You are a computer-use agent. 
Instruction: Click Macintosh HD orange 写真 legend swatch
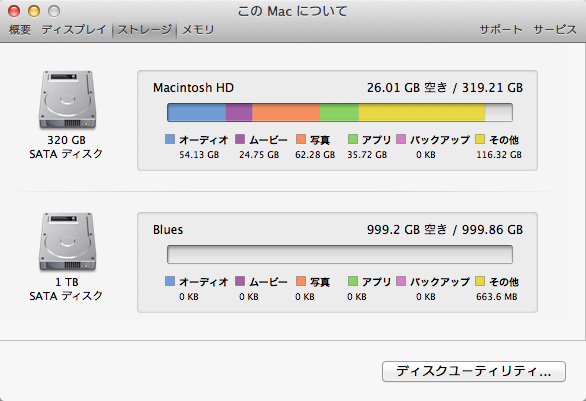coord(301,139)
